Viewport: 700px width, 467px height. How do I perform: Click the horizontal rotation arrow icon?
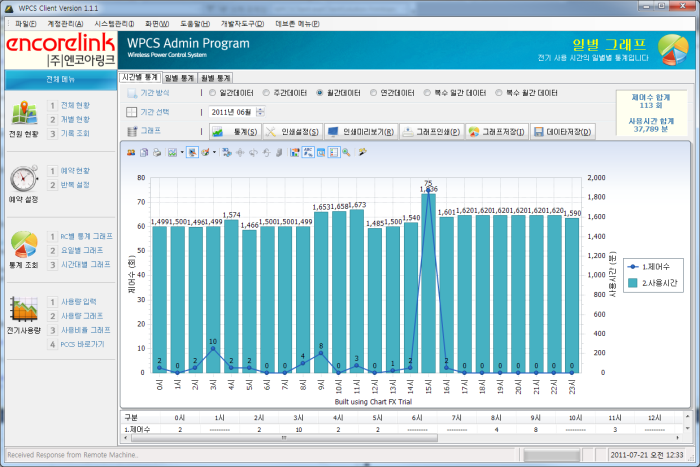pos(253,153)
